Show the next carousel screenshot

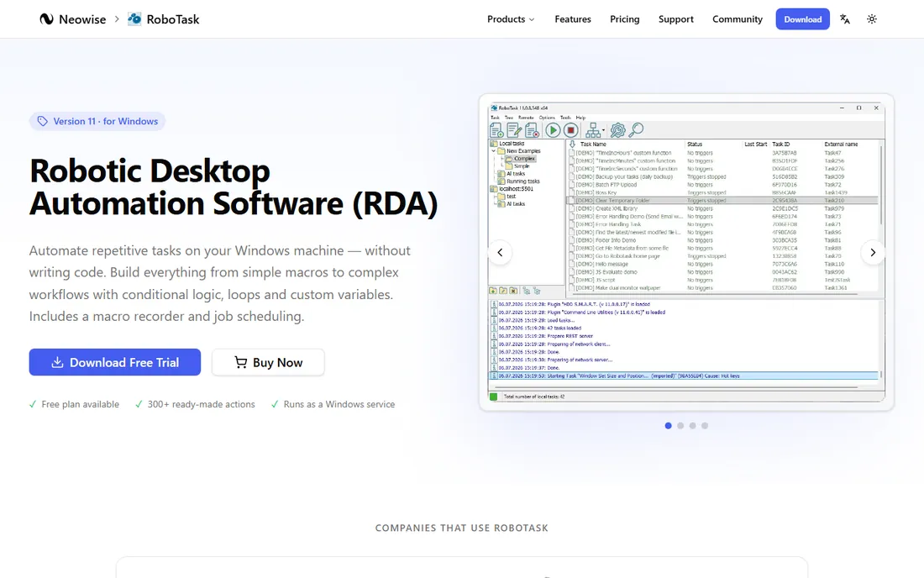[x=873, y=253]
